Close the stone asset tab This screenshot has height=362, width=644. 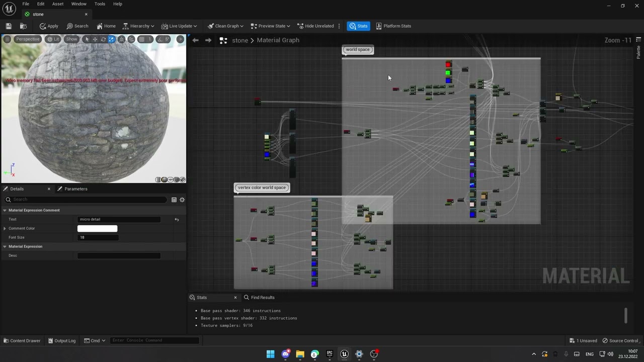pyautogui.click(x=86, y=14)
